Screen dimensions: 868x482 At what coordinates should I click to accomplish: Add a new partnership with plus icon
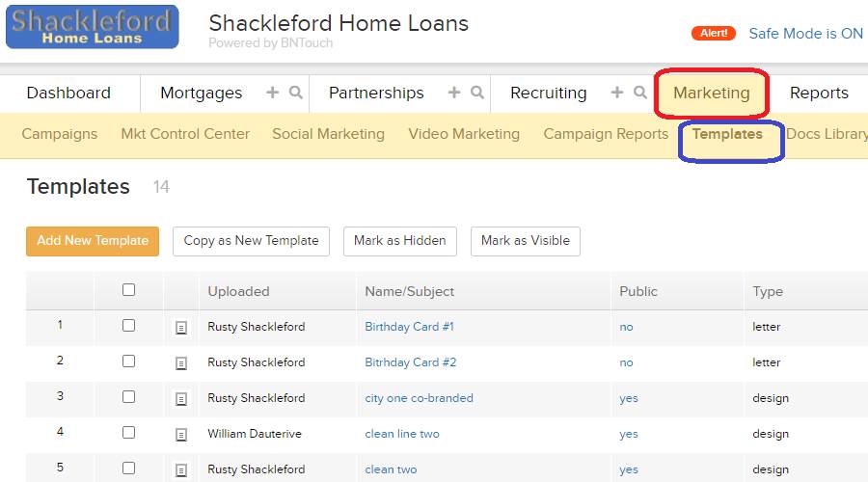[454, 93]
